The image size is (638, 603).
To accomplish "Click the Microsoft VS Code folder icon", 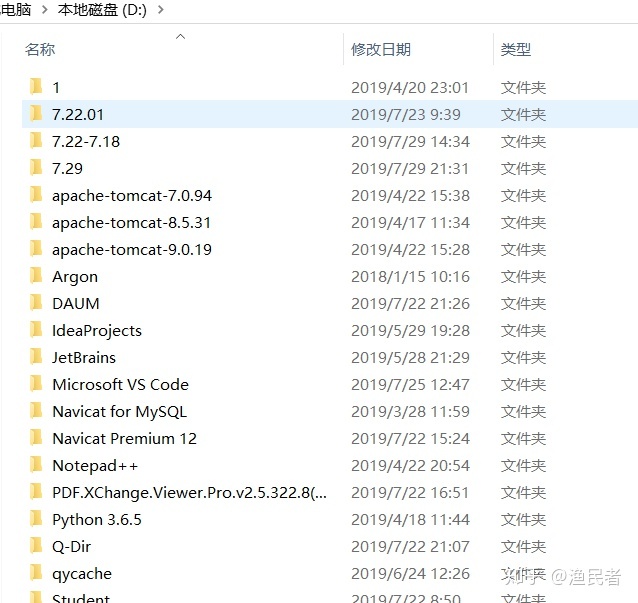I will [36, 383].
